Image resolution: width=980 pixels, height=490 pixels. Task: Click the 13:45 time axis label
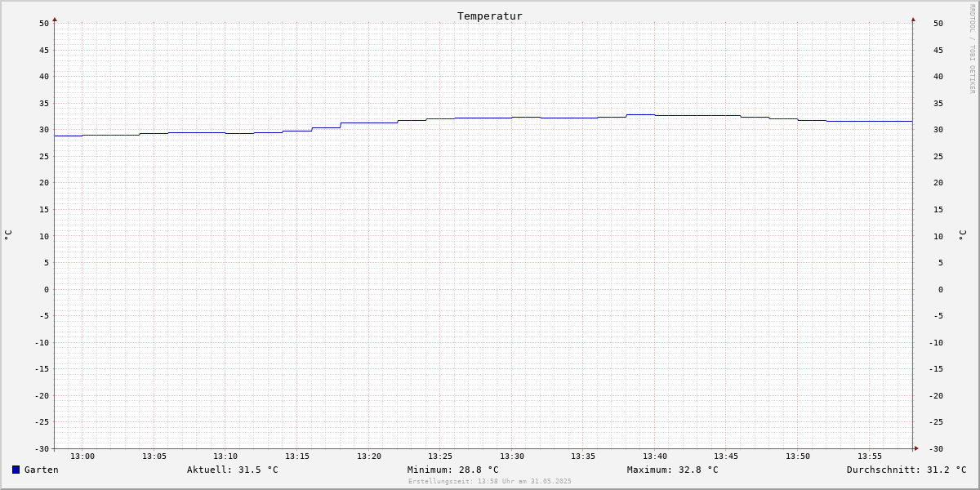(x=726, y=456)
